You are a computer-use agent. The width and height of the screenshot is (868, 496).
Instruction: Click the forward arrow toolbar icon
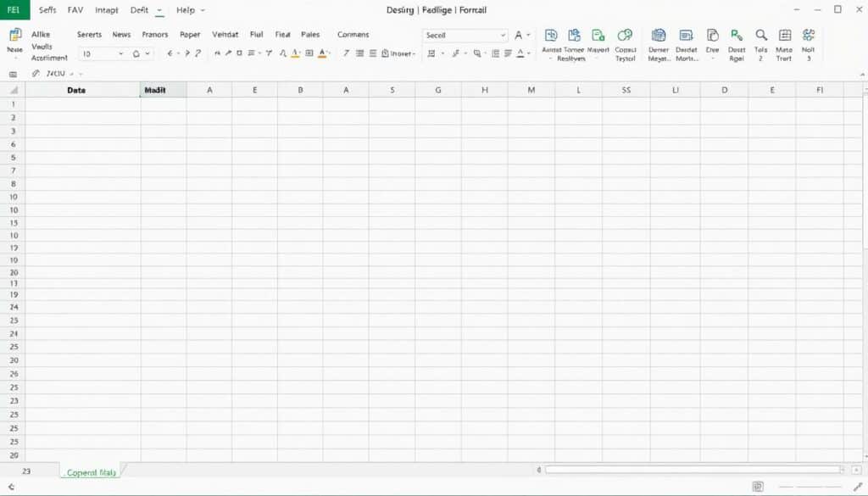pos(187,53)
